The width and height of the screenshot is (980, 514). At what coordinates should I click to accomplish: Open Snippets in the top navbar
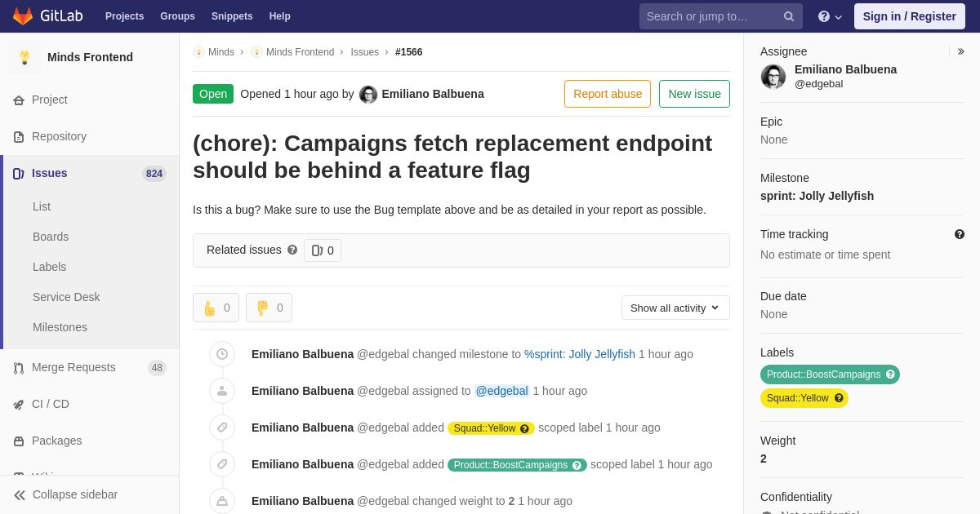click(232, 16)
